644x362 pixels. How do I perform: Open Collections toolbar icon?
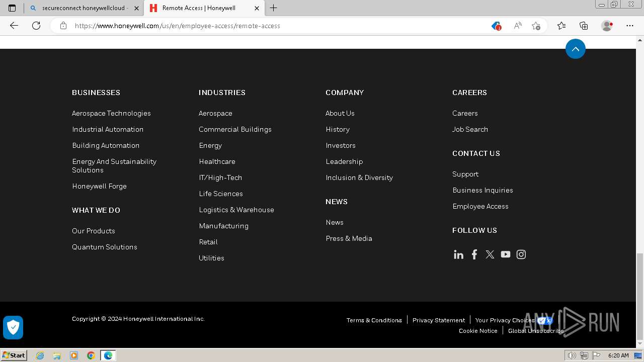[584, 26]
